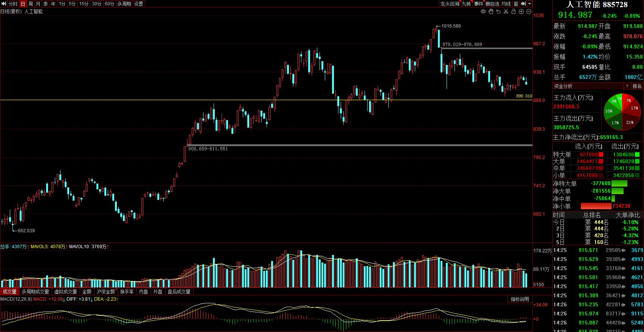Select the 60分 timeframe
Screen dimensions: 644x332
click(110, 4)
